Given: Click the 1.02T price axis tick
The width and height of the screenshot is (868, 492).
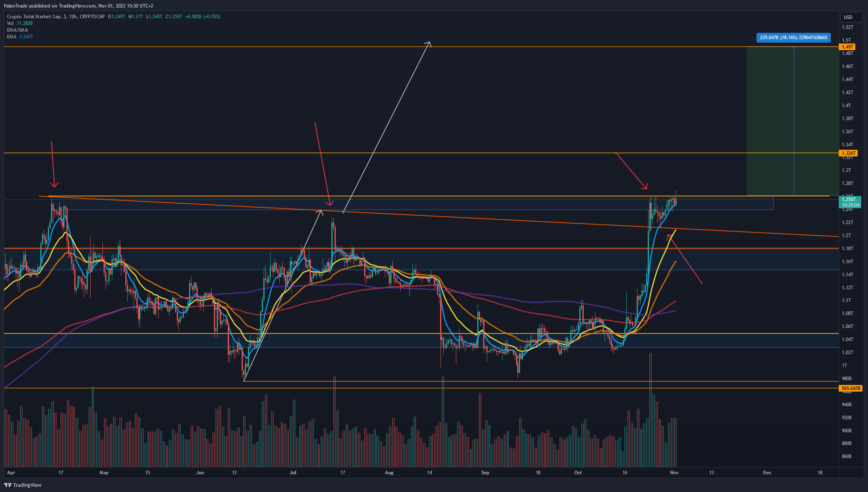Looking at the screenshot, I should click(x=847, y=353).
